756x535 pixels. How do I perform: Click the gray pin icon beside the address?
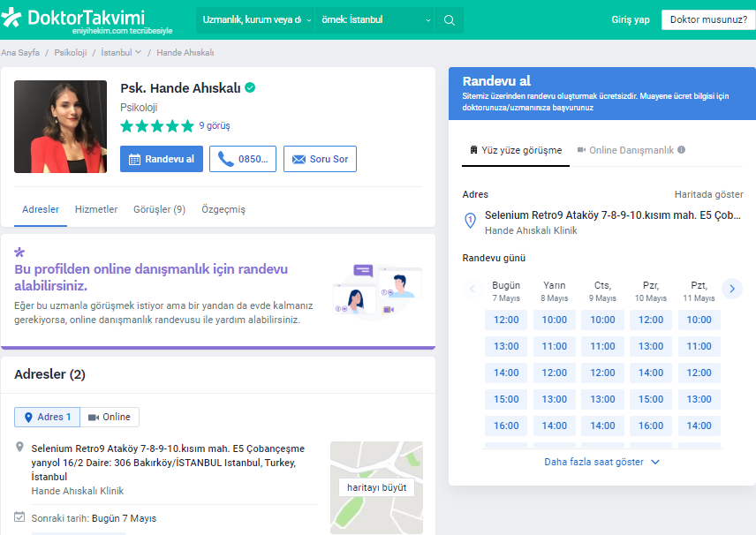19,447
